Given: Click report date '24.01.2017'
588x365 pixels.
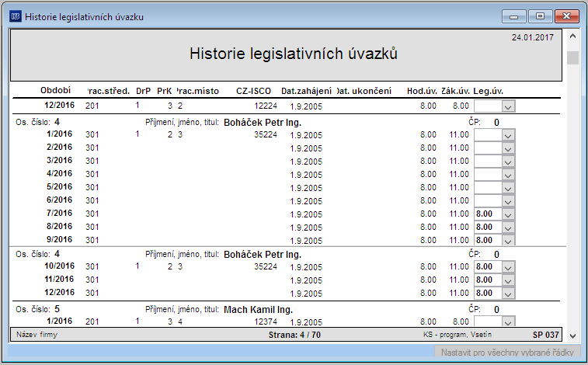Looking at the screenshot, I should (533, 37).
